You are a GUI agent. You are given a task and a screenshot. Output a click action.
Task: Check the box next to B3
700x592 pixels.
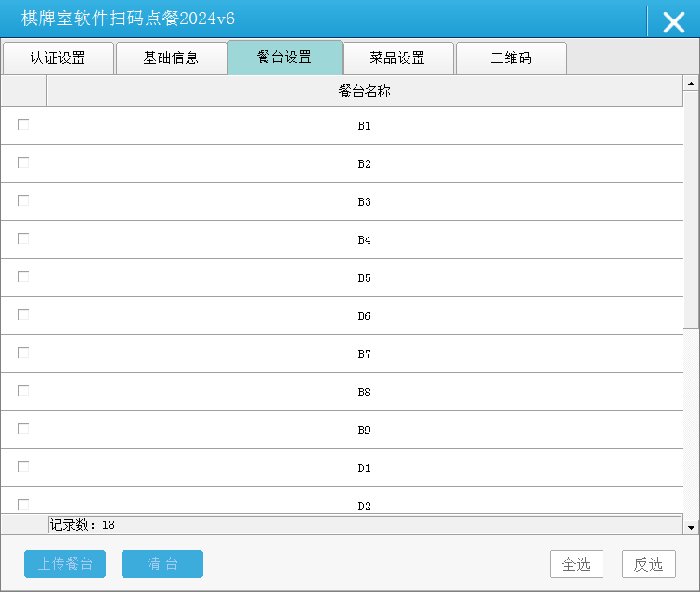23,201
